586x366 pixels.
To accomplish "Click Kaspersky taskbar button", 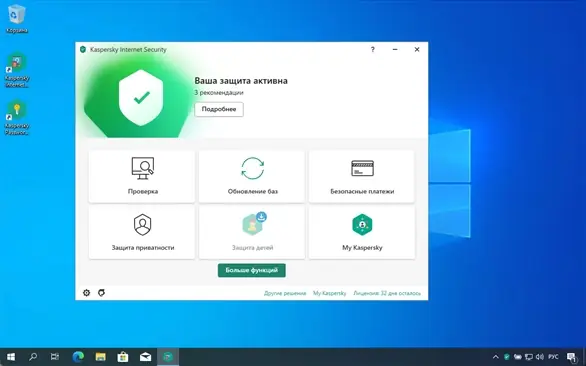I will pos(168,357).
